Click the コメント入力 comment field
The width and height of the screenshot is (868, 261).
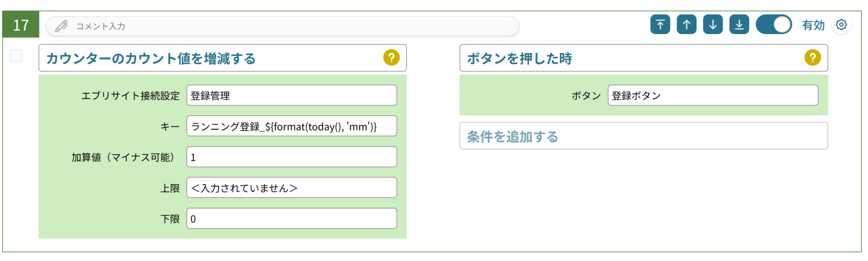(x=293, y=26)
